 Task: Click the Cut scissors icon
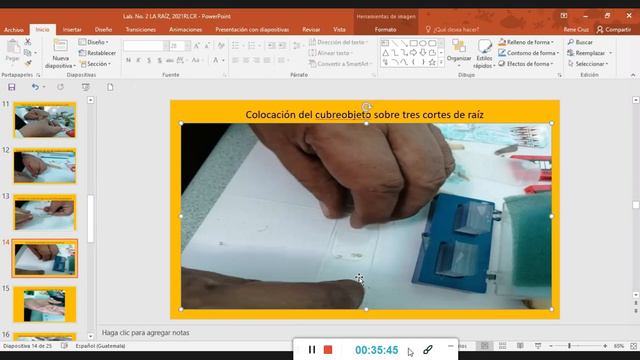(28, 42)
